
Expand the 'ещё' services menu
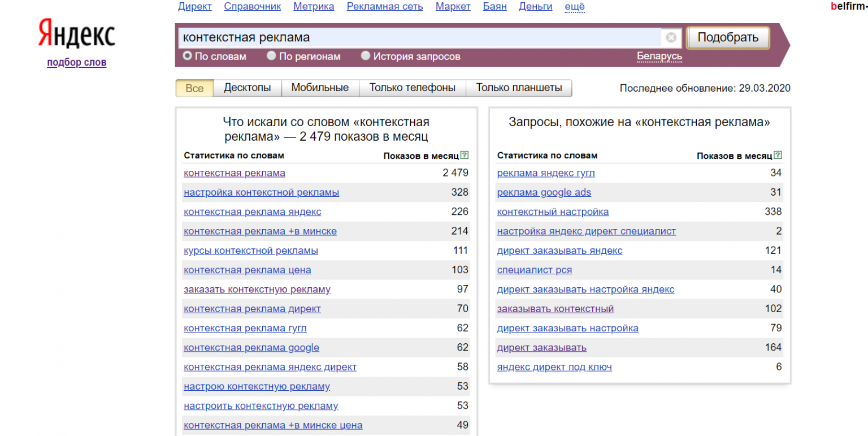[x=575, y=7]
